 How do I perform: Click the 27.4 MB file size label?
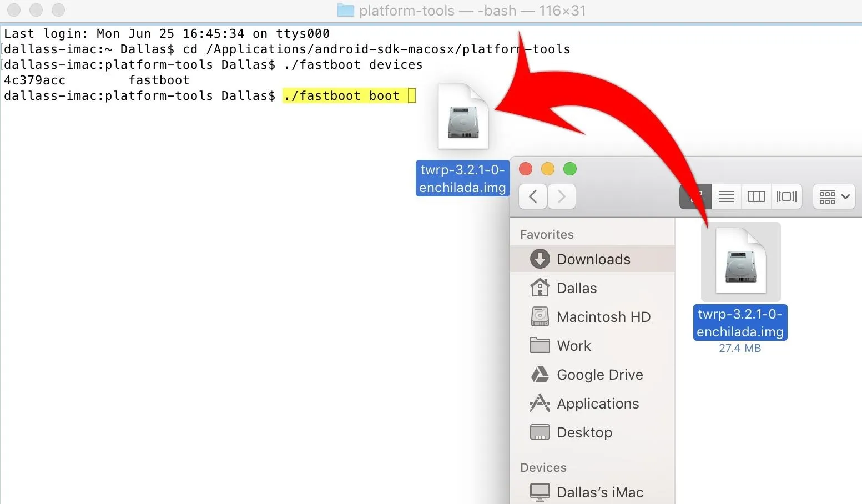740,348
